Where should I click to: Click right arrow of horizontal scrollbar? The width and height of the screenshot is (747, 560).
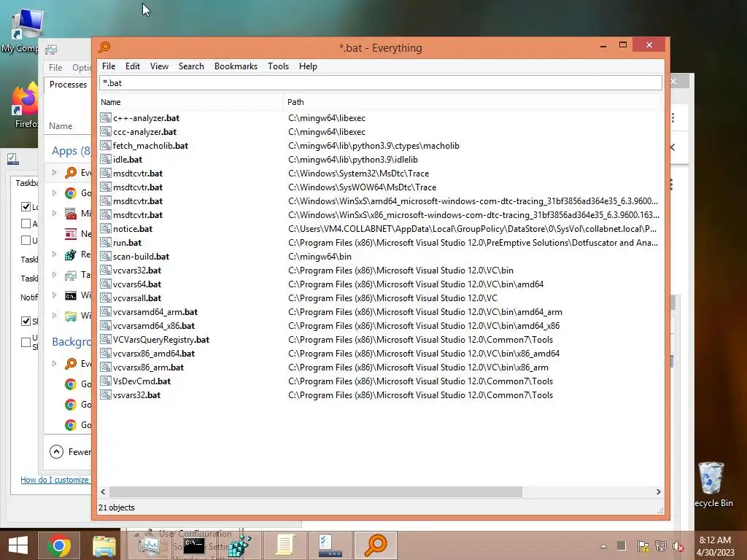tap(659, 491)
